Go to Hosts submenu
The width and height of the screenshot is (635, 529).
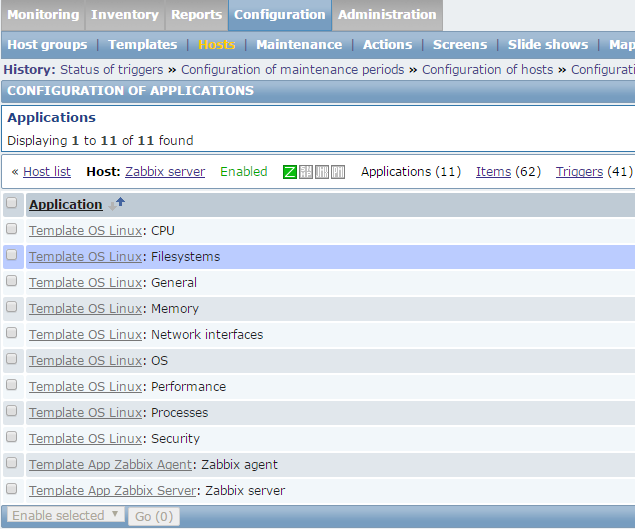coord(217,45)
